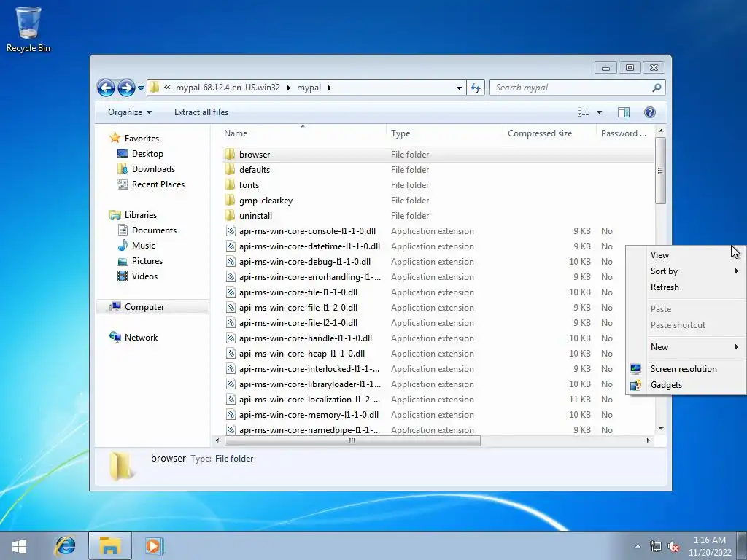This screenshot has height=560, width=747.
Task: Launch Internet Explorer from the taskbar
Action: (x=65, y=545)
